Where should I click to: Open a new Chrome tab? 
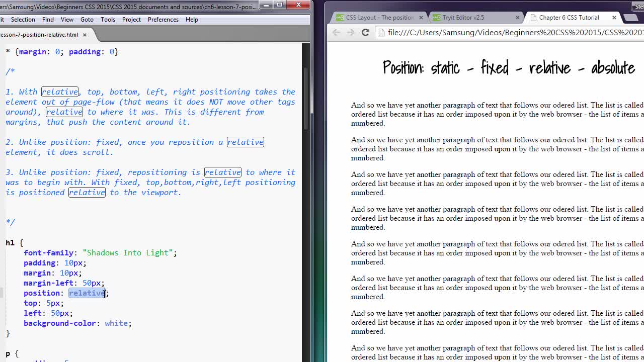(x=631, y=18)
